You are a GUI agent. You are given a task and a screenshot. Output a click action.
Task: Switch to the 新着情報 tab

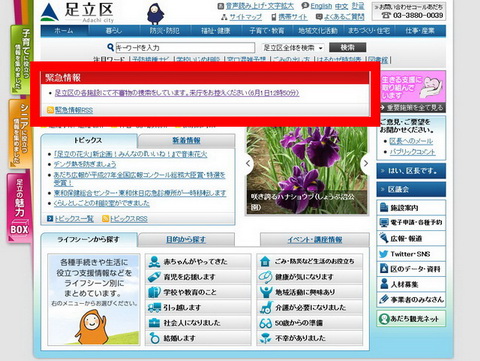click(x=187, y=141)
